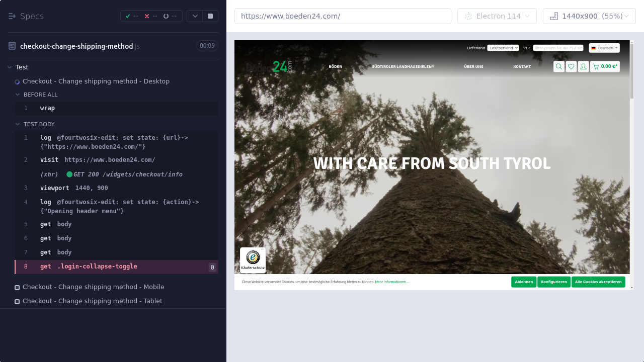Click the checkout-change-shipping-method spec file icon
The height and width of the screenshot is (362, 644).
point(12,46)
